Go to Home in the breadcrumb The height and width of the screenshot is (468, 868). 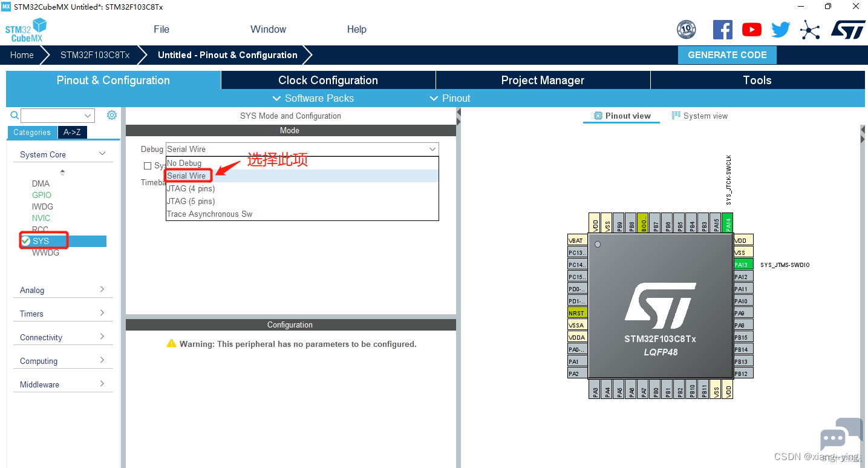click(22, 55)
